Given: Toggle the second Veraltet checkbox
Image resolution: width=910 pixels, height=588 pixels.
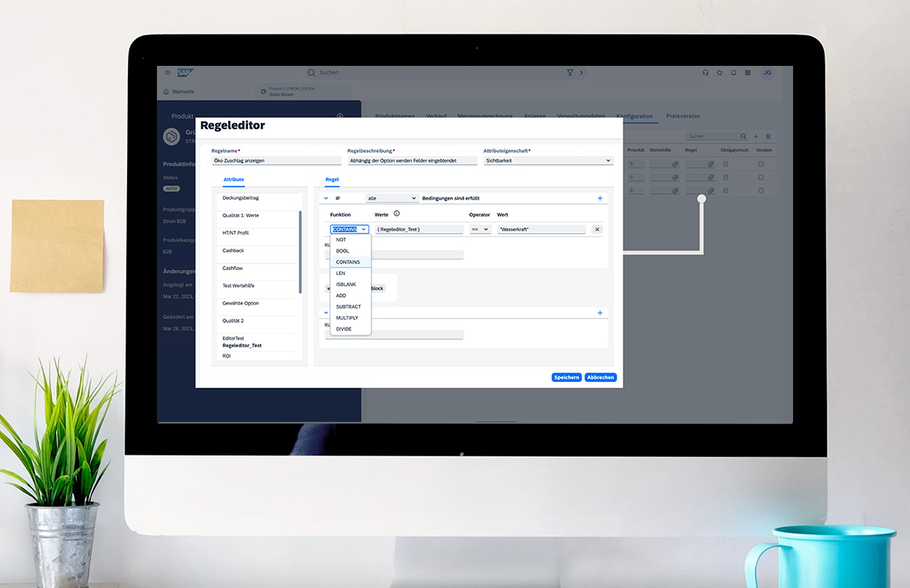Looking at the screenshot, I should 760,177.
